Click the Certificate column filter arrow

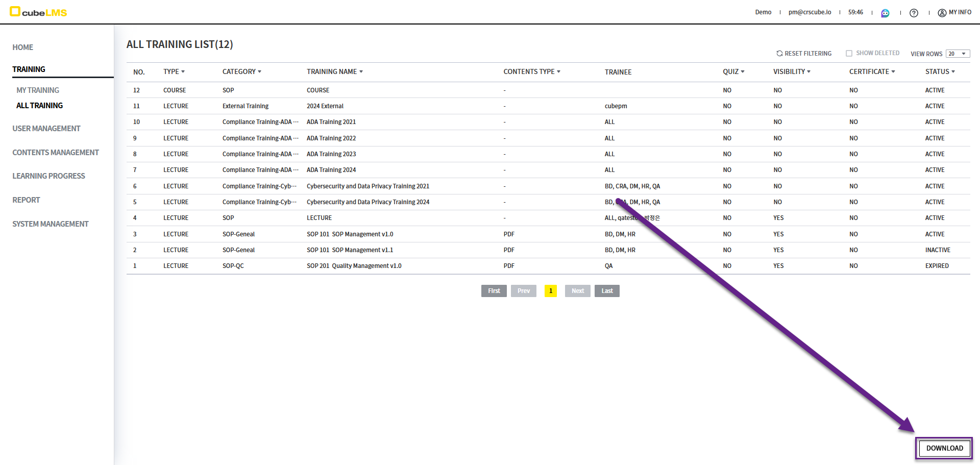pyautogui.click(x=893, y=72)
